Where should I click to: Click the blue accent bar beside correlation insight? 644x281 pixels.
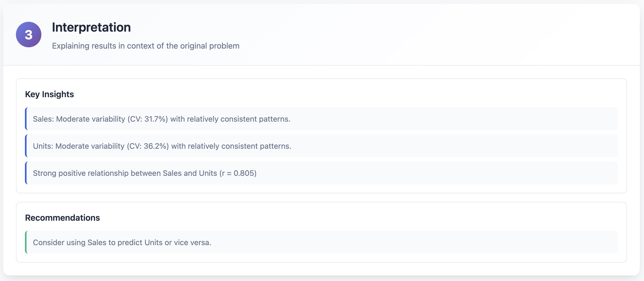[x=26, y=173]
